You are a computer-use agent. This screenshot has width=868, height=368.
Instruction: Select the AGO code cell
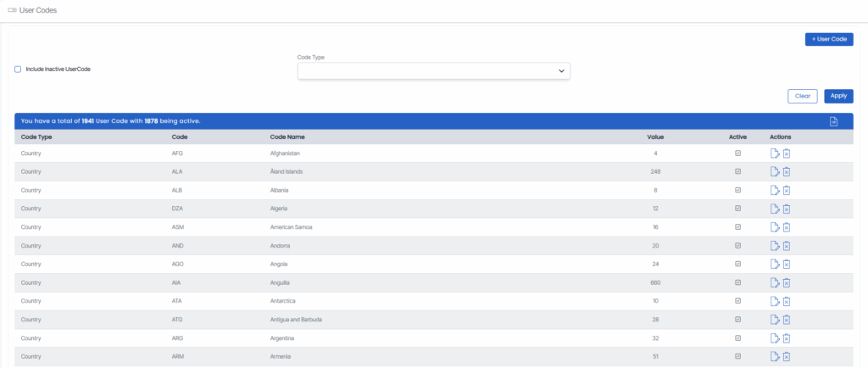pos(178,264)
